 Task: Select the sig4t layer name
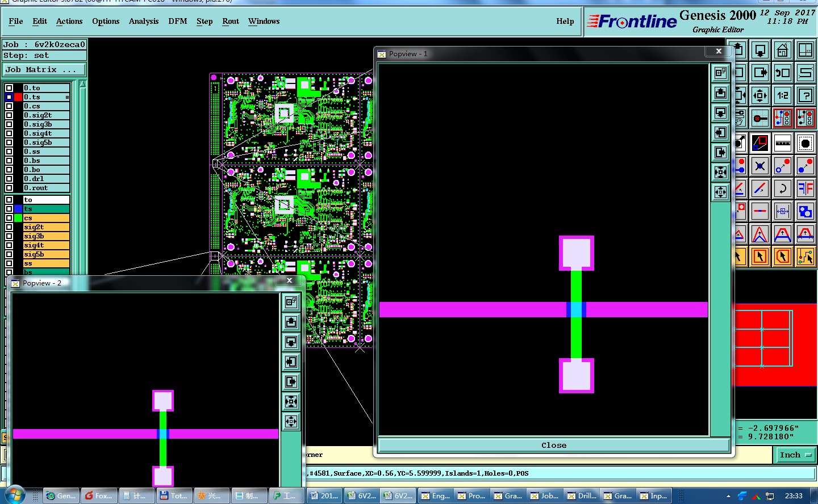[46, 245]
